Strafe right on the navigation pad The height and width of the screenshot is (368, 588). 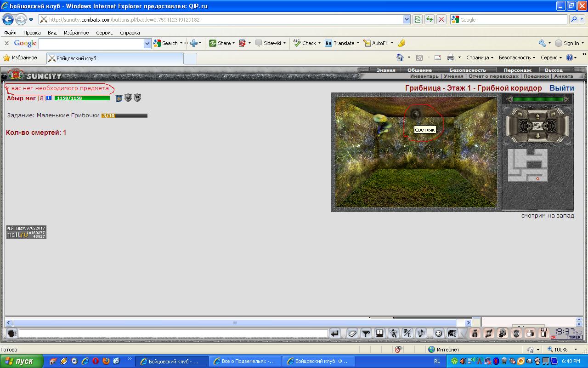click(563, 126)
